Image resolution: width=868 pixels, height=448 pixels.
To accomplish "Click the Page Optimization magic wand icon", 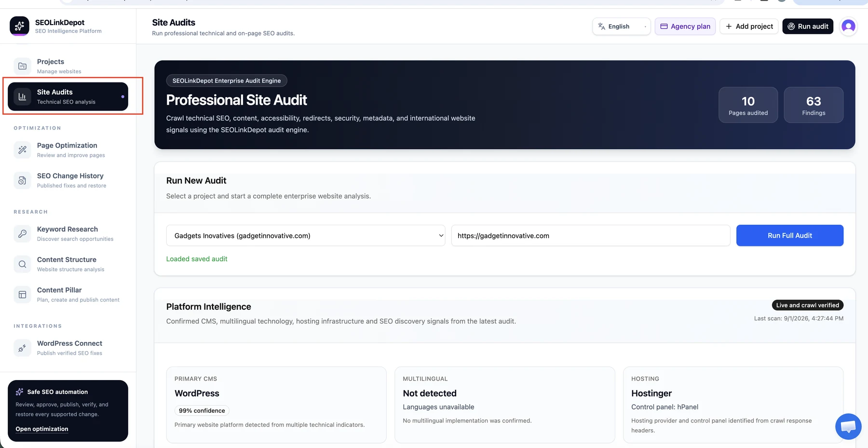I will 22,150.
